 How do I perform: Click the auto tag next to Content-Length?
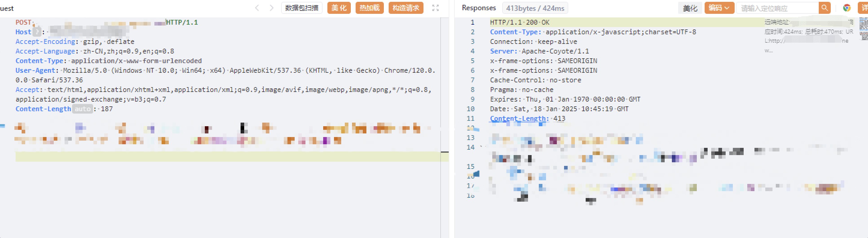tap(83, 109)
